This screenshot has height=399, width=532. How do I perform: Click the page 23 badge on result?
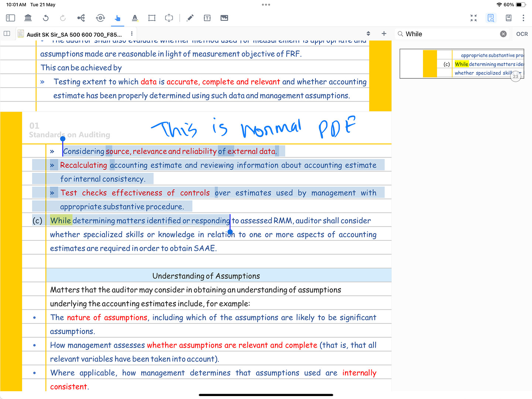point(515,77)
